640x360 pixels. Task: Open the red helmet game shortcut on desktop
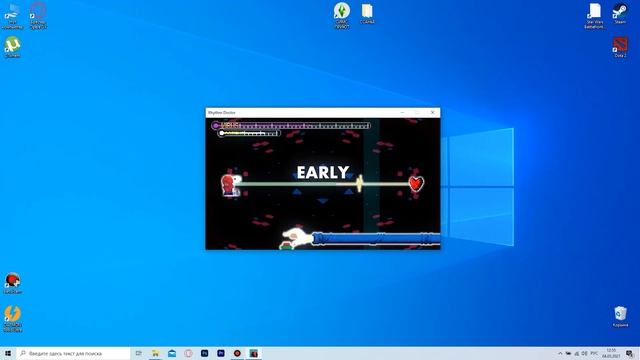point(12,283)
